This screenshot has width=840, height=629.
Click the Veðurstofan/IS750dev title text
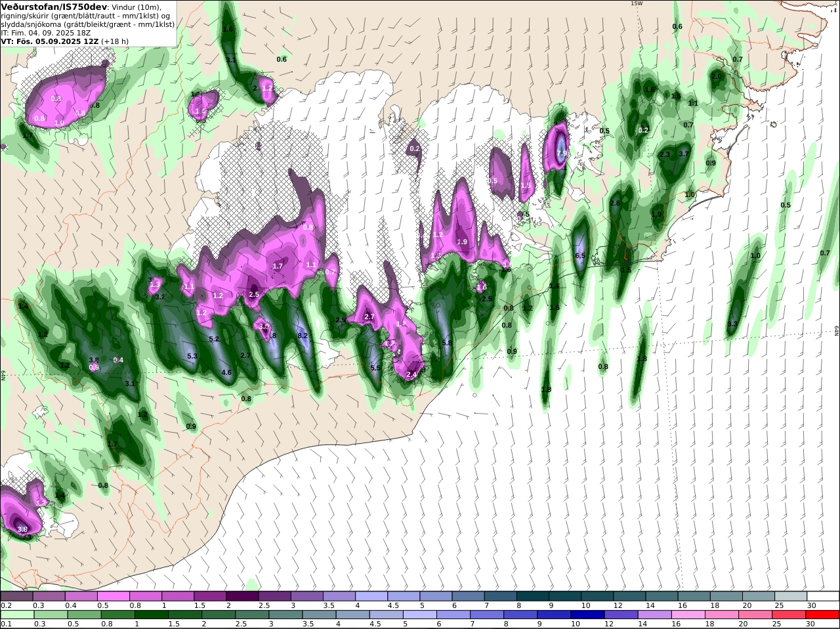(54, 7)
